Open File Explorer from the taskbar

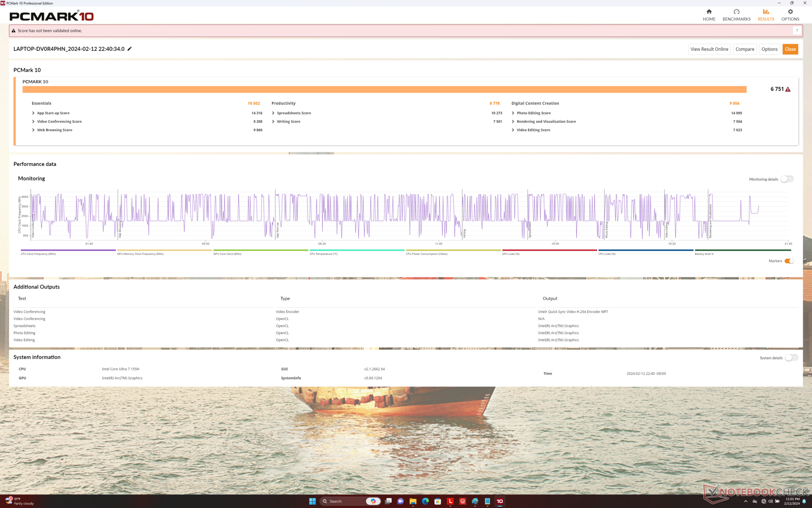(413, 501)
